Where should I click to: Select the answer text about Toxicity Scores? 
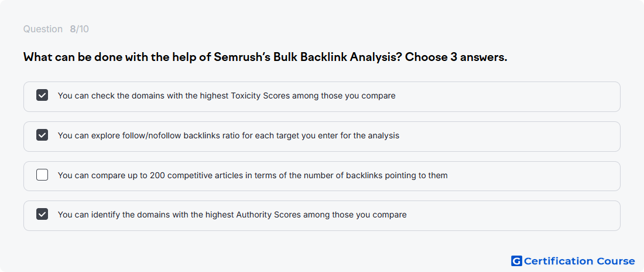[x=227, y=96]
